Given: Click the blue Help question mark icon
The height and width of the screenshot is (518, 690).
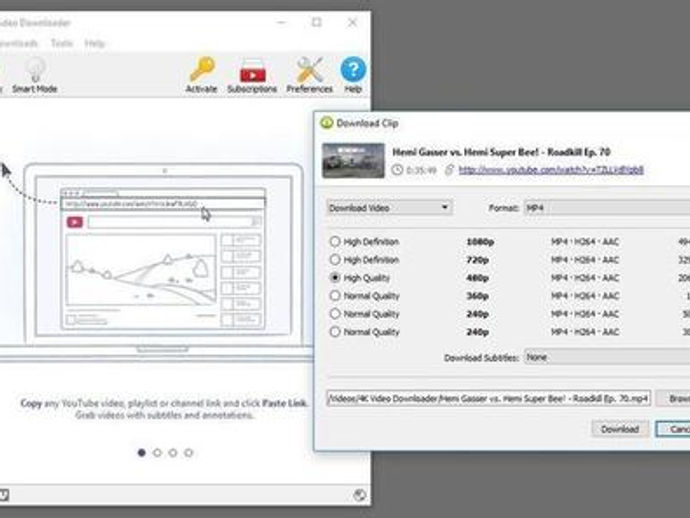Looking at the screenshot, I should [353, 70].
